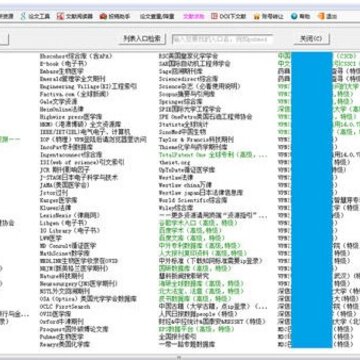
Task: Open the pink 文献求助 menu item
Action: coord(193,16)
